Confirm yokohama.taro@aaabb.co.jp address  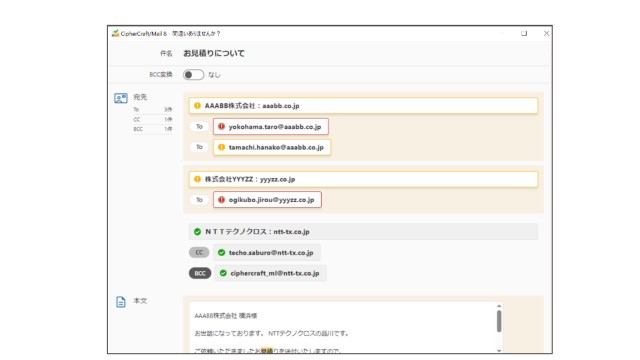(271, 127)
